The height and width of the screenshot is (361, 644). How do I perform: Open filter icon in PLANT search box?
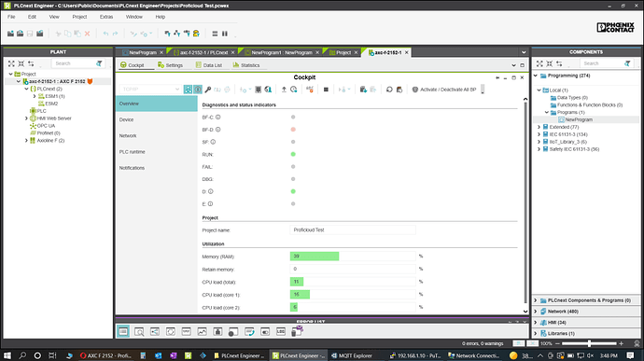[x=99, y=63]
